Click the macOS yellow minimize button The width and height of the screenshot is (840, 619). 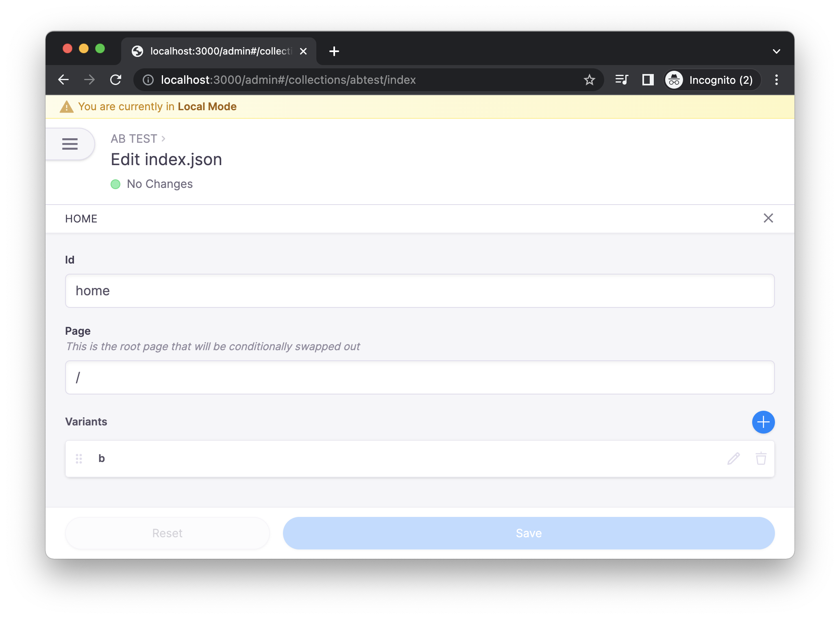pos(84,49)
